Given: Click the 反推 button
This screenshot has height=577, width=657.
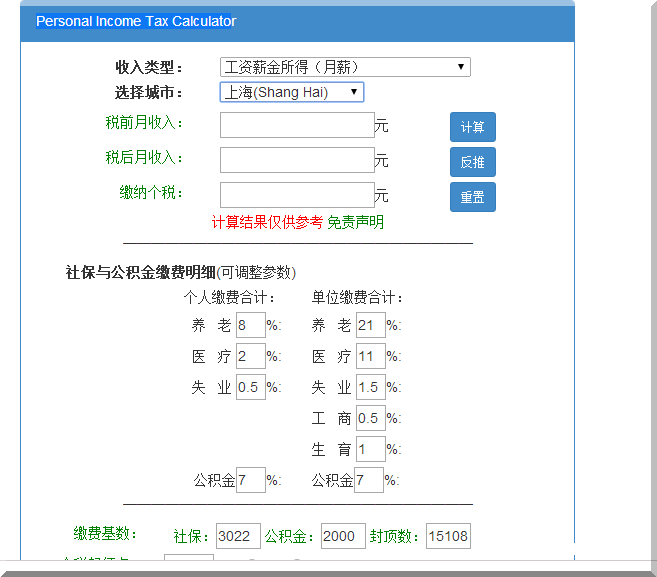Looking at the screenshot, I should coord(473,162).
